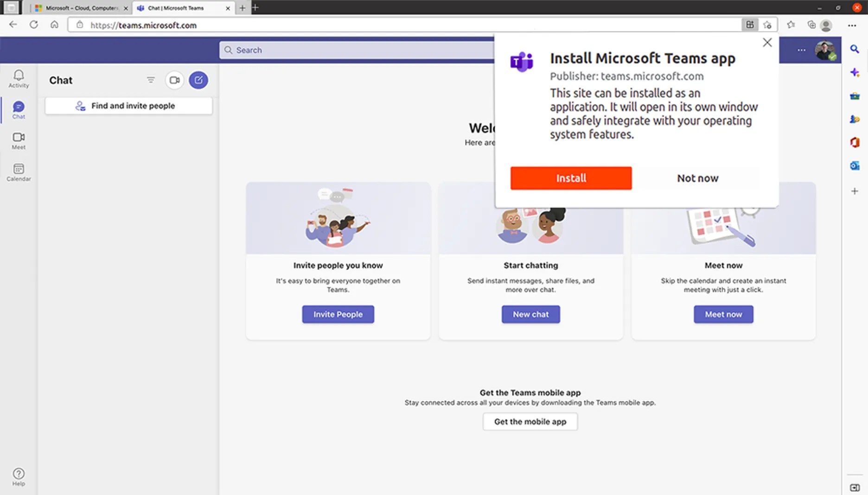Click the Teams search bar
This screenshot has width=868, height=495.
[x=325, y=50]
